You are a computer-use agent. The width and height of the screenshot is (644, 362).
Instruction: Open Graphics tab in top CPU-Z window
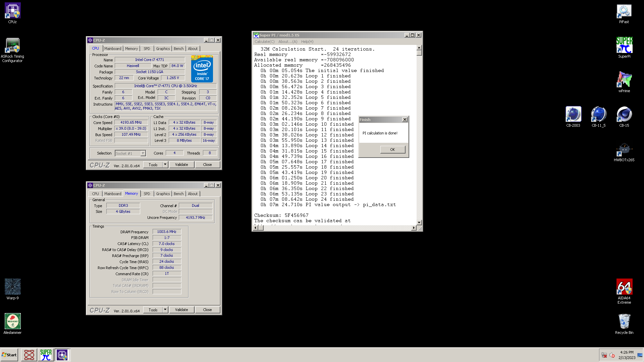point(163,49)
